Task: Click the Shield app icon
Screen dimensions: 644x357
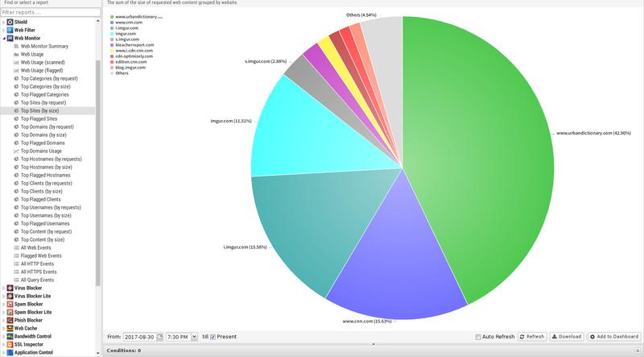Action: [x=10, y=22]
